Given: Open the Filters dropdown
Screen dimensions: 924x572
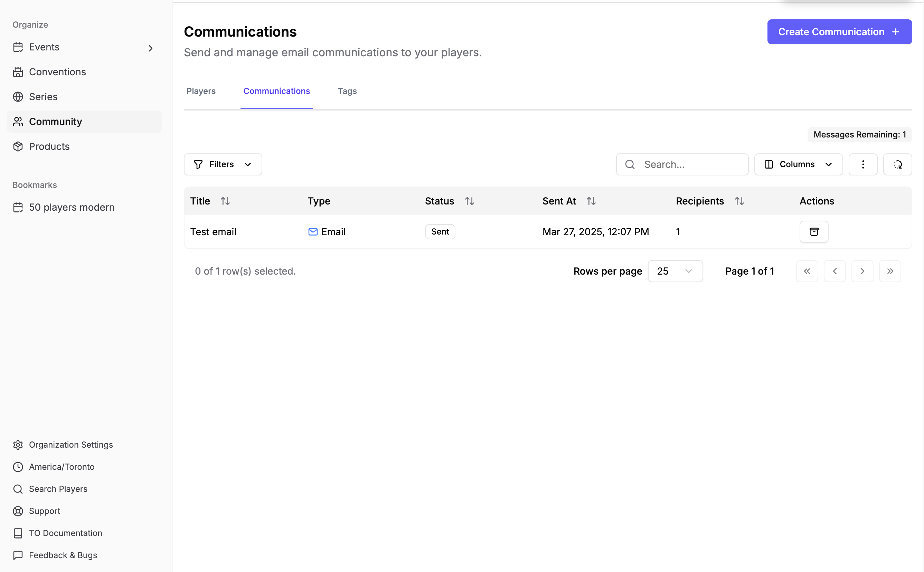Looking at the screenshot, I should (223, 164).
